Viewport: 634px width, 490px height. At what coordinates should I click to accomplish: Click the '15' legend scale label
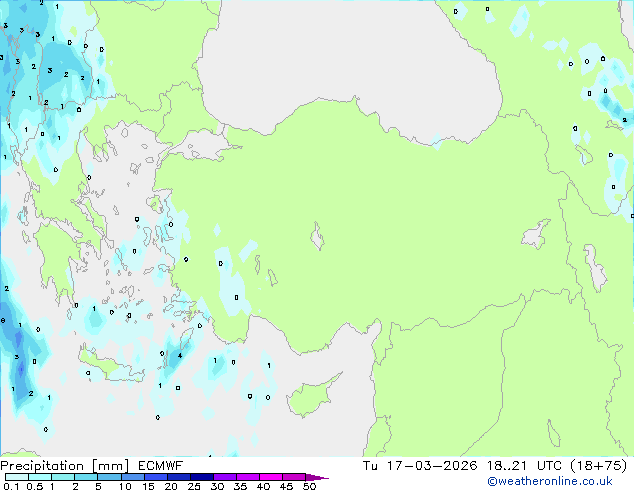(148, 486)
